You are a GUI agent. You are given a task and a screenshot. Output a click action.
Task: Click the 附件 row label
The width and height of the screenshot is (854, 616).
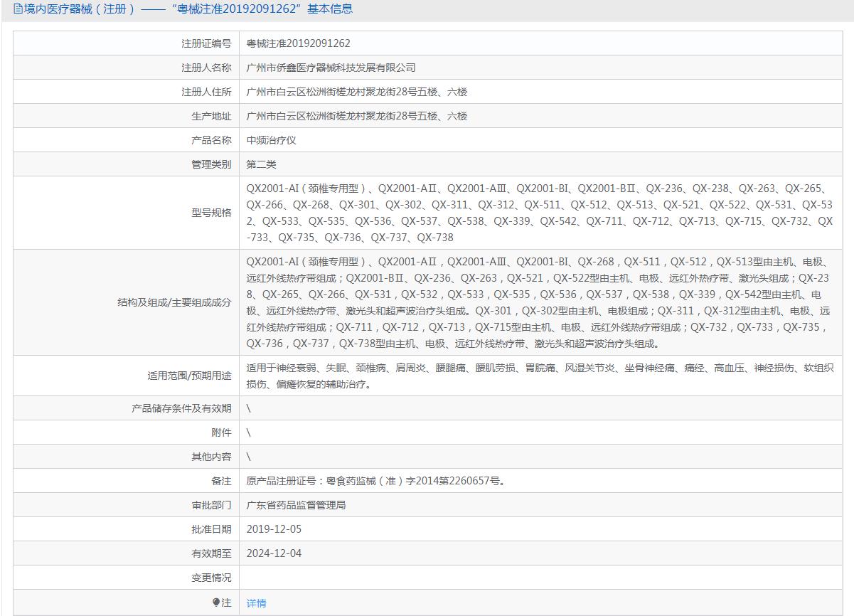pos(221,432)
